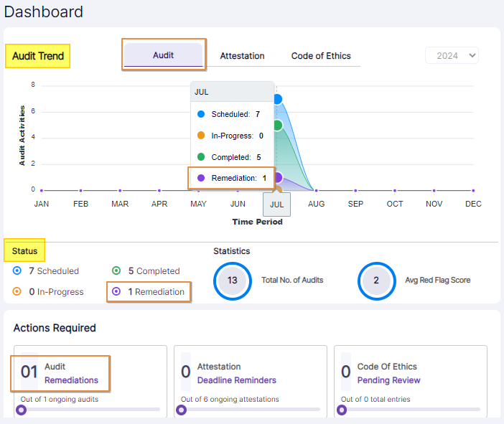Select the MAR label on time axis
Viewport: 504px width, 424px height.
pyautogui.click(x=120, y=204)
